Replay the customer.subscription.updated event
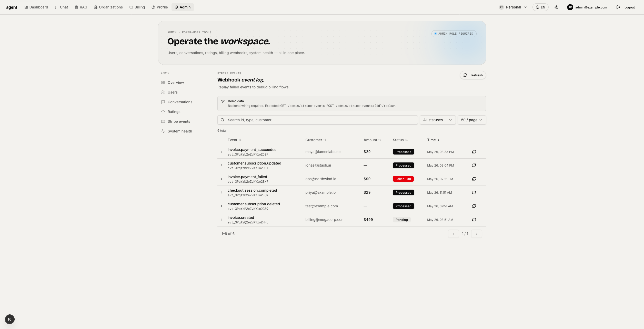Viewport: 644px width, 329px height. point(474,165)
